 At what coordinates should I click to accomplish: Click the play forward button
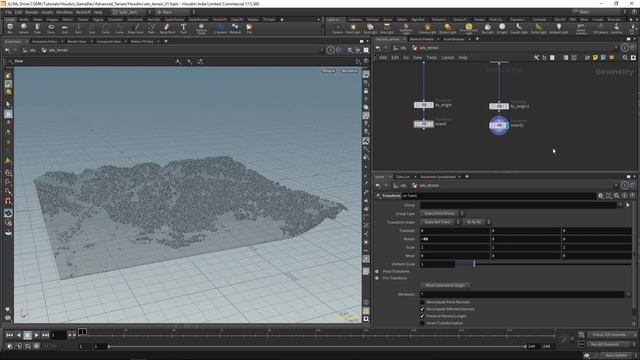(36, 335)
